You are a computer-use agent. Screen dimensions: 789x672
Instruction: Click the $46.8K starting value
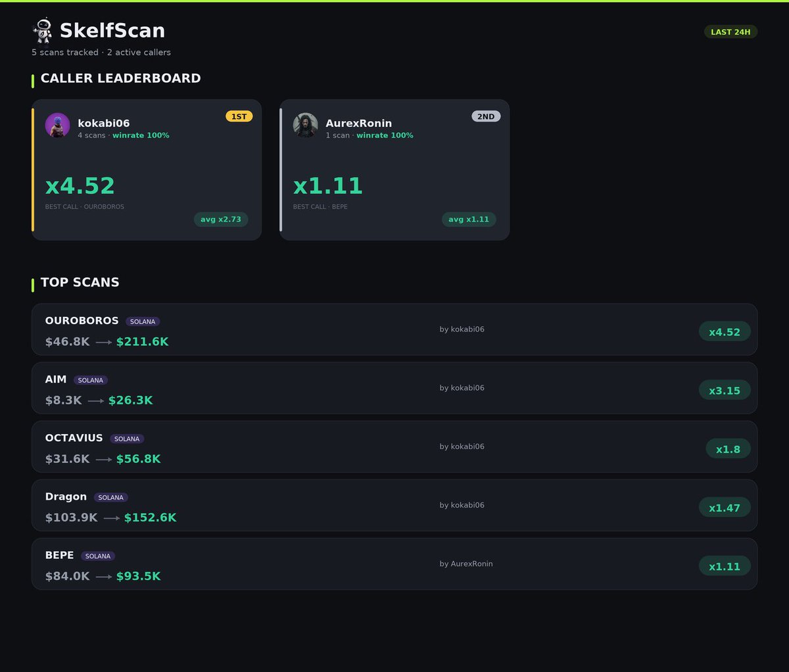click(68, 342)
